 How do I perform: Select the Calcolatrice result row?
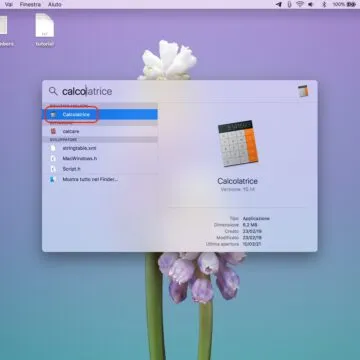[100, 114]
